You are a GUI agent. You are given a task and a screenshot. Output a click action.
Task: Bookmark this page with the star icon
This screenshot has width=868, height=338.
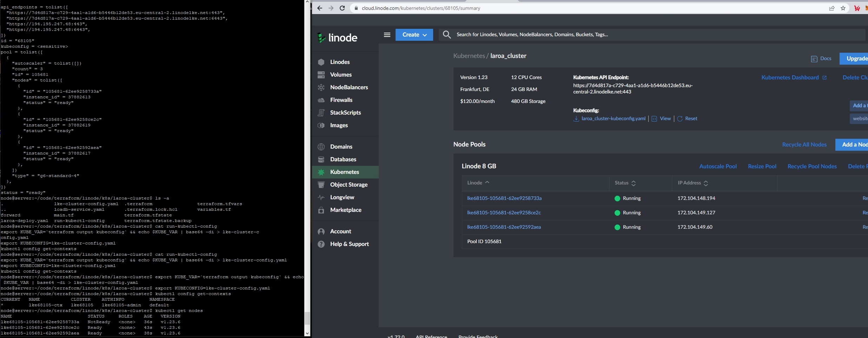coord(843,8)
